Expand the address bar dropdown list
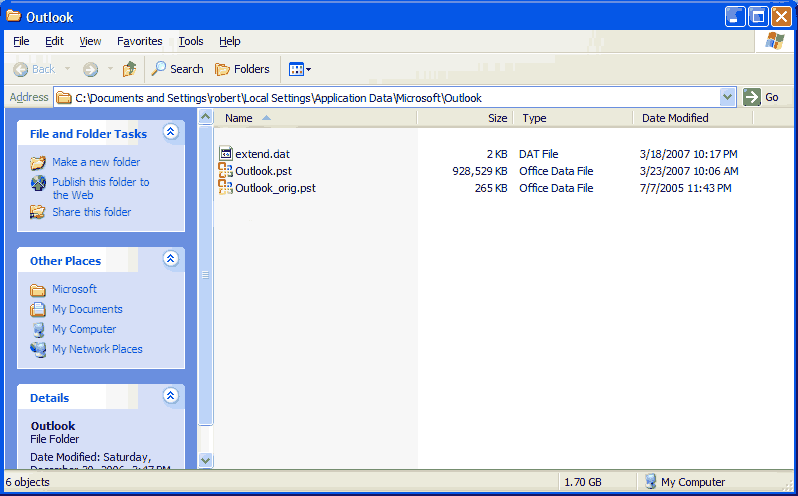This screenshot has width=798, height=496. click(728, 97)
